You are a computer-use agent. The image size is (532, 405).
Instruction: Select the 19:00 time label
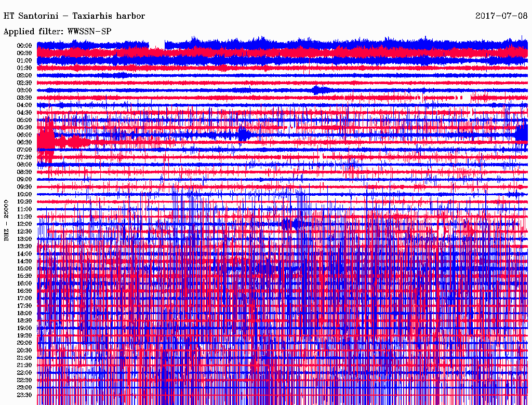(x=24, y=328)
